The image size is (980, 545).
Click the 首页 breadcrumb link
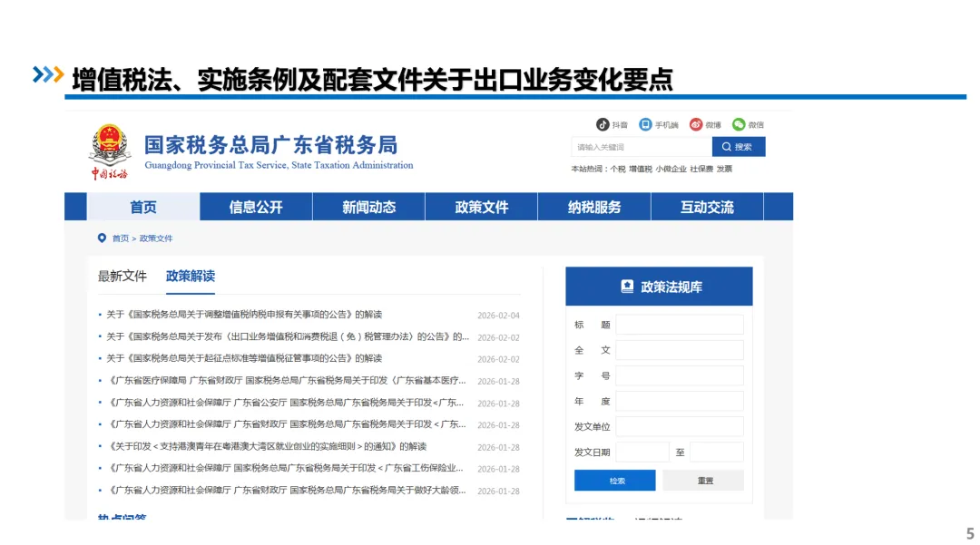pos(121,238)
